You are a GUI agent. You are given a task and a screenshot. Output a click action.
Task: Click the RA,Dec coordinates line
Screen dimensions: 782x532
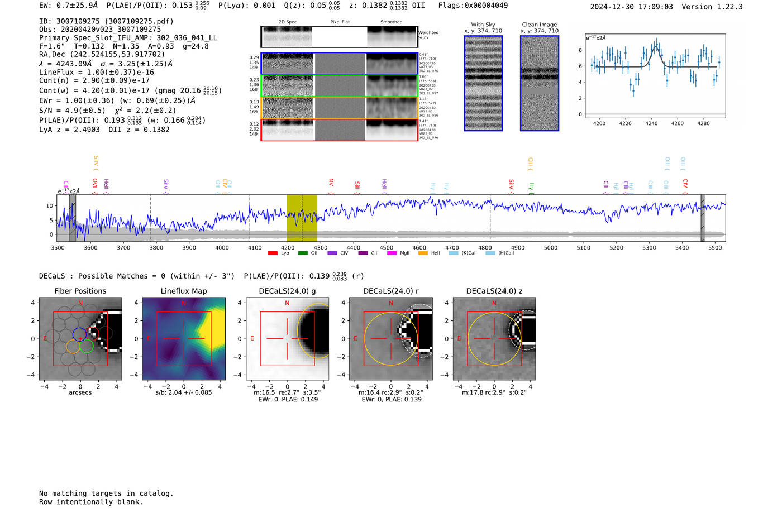pyautogui.click(x=102, y=54)
